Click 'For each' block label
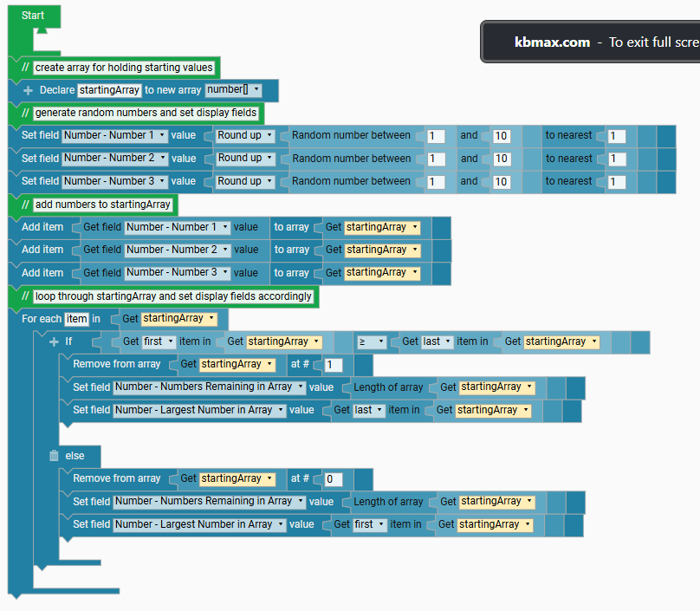This screenshot has width=700, height=611. [x=42, y=319]
